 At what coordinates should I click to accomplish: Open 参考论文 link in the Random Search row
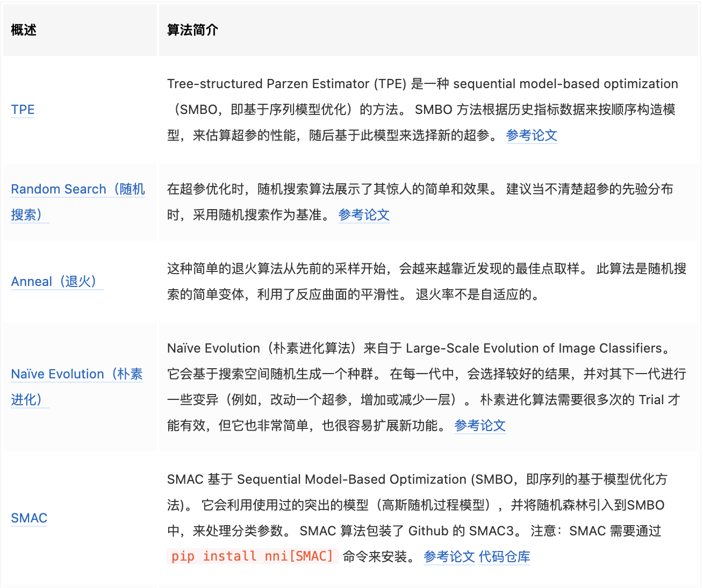363,215
